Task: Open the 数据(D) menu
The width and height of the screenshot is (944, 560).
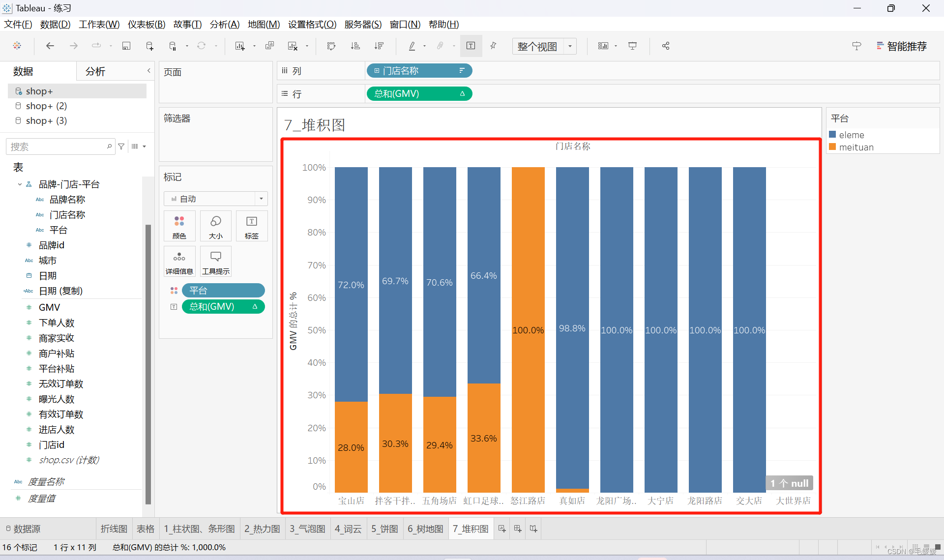Action: pos(55,24)
